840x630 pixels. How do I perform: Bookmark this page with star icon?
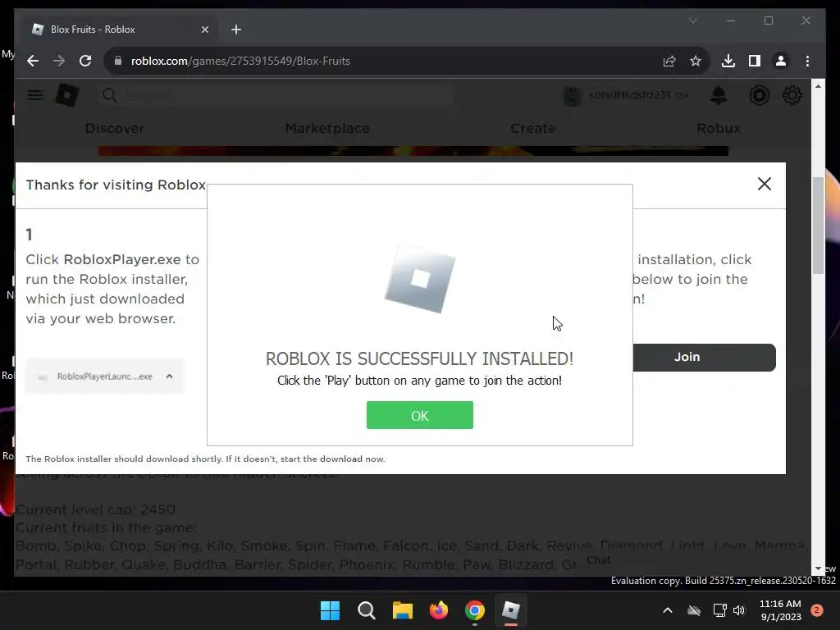click(x=696, y=61)
